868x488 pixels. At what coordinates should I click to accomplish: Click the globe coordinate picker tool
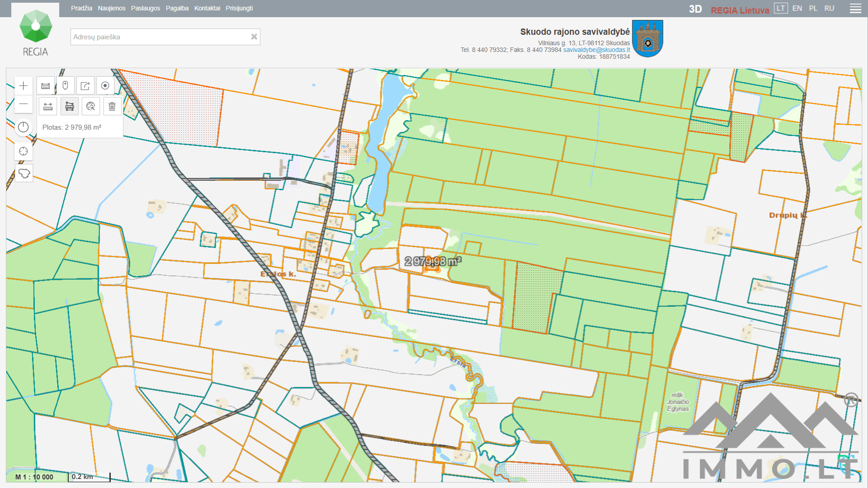click(x=91, y=107)
